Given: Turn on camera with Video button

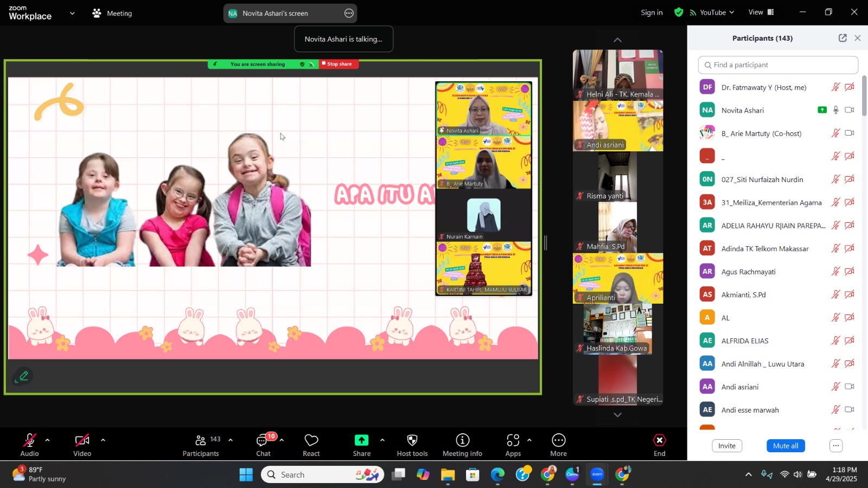Looking at the screenshot, I should tap(82, 445).
